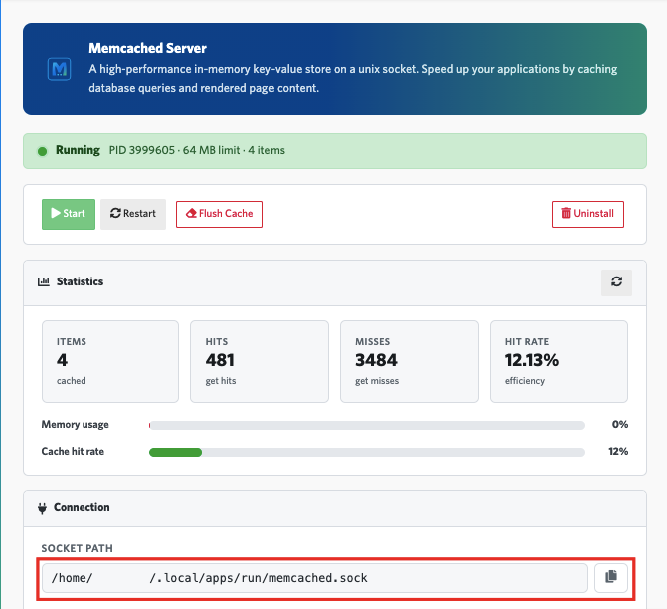Restart the Memcached server
The height and width of the screenshot is (609, 667).
point(133,214)
